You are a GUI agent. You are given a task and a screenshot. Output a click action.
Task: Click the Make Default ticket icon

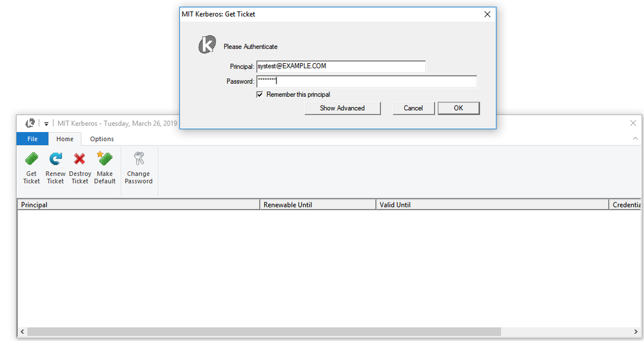coord(104,159)
